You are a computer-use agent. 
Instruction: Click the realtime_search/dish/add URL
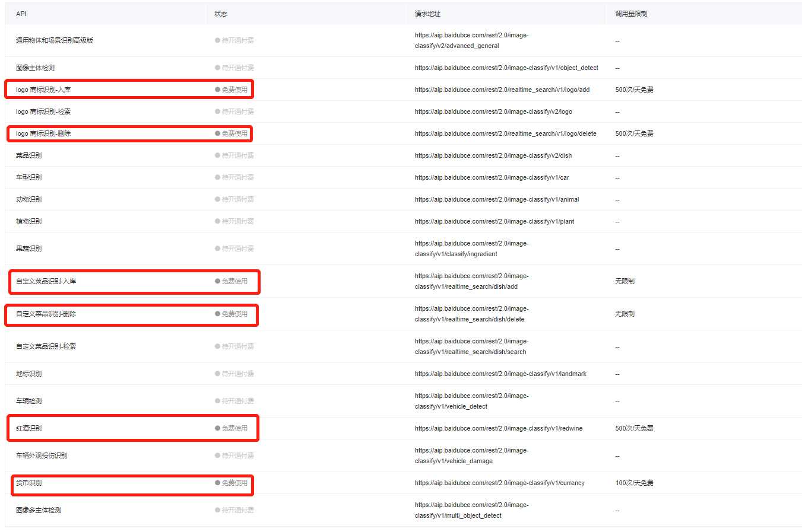[x=471, y=281]
